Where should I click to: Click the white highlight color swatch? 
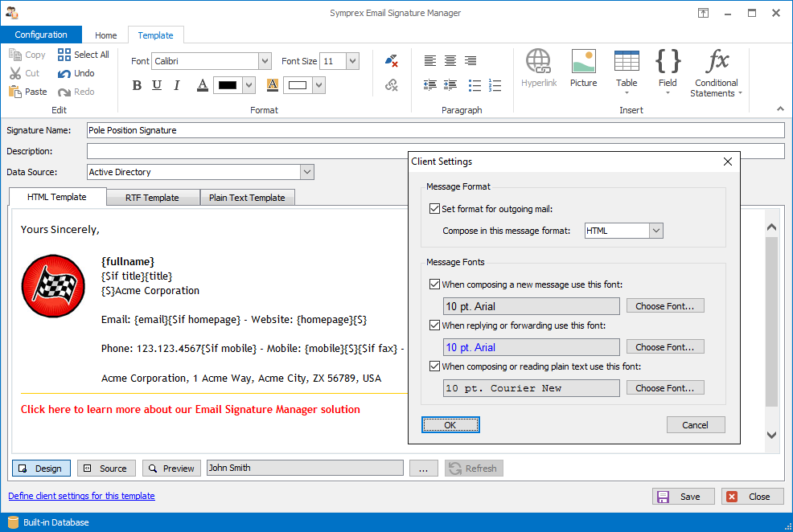point(298,85)
